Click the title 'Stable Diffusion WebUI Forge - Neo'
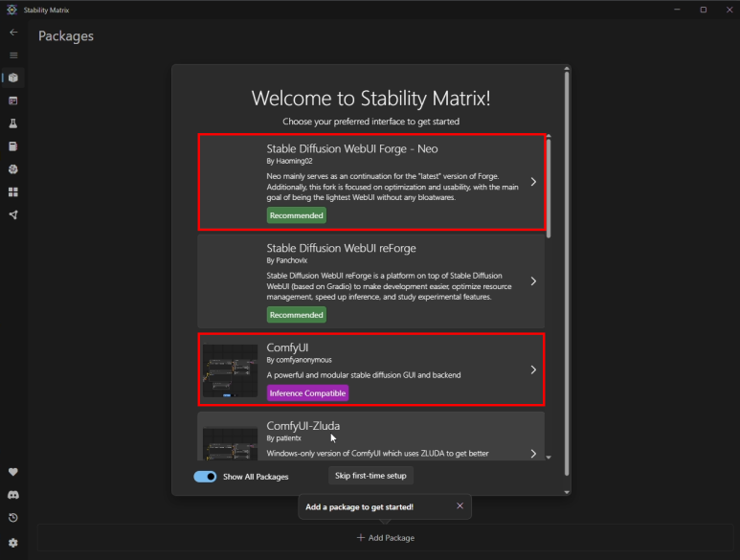Viewport: 740px width, 560px height. pyautogui.click(x=352, y=148)
